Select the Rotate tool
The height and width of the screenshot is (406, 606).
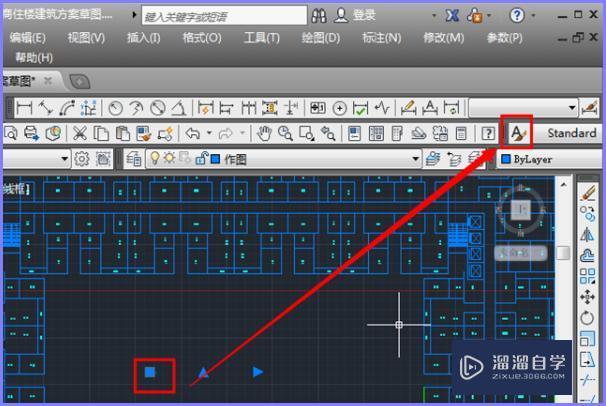pos(587,318)
